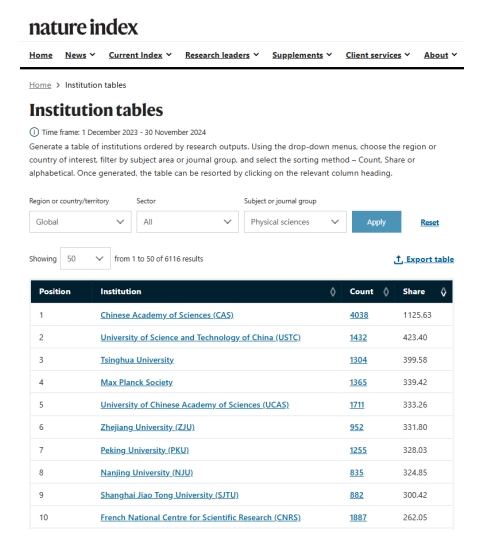Screen dimensions: 488x547
Task: Open the Research leaders menu
Action: [222, 55]
